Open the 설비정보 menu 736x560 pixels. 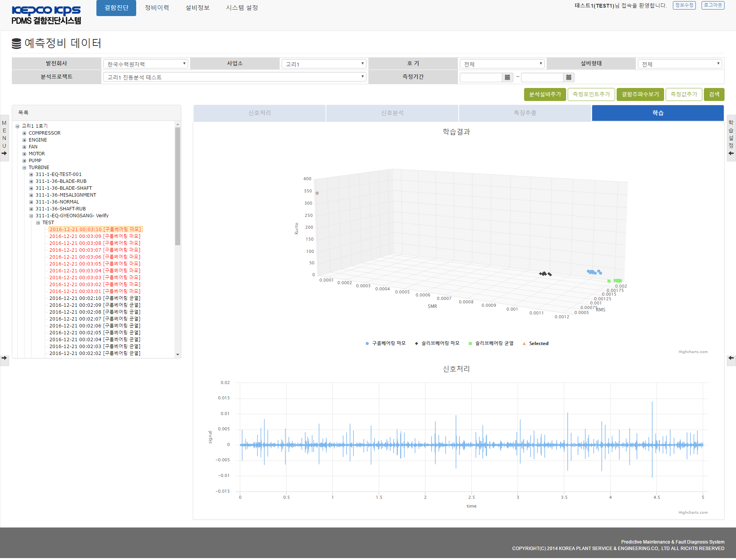197,8
